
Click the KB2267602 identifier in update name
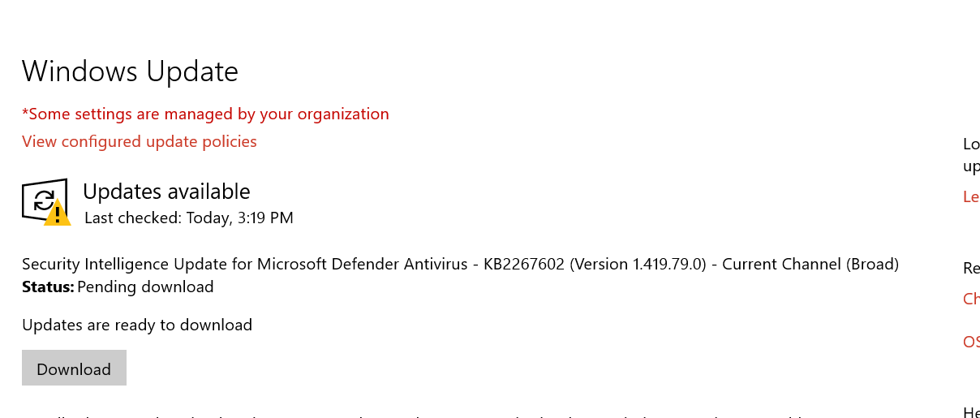click(524, 264)
